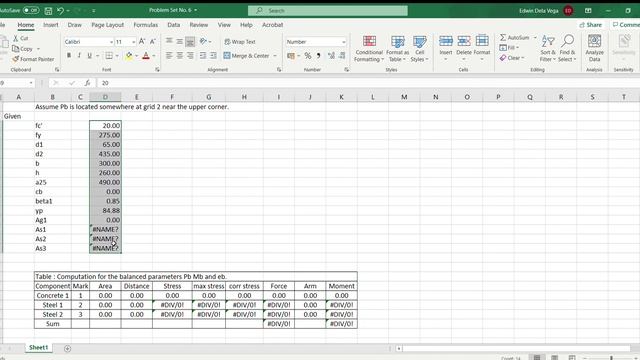Open Cell Styles gallery
The width and height of the screenshot is (640, 360).
coord(420,49)
